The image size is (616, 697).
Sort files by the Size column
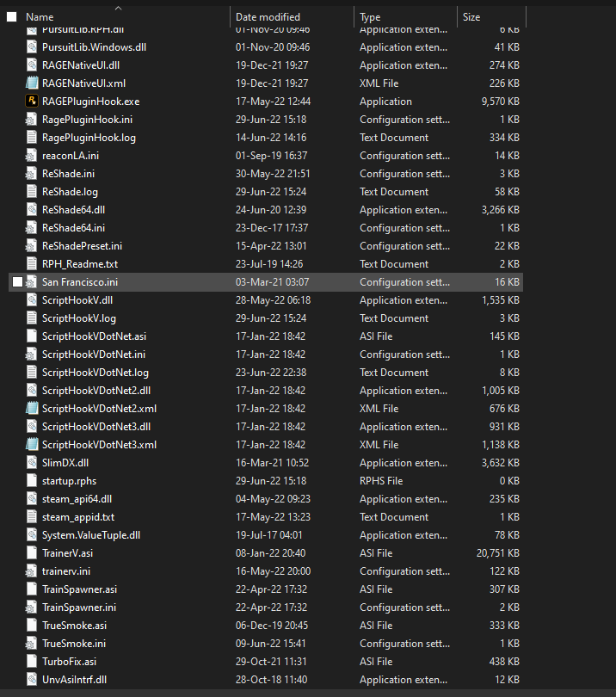471,17
